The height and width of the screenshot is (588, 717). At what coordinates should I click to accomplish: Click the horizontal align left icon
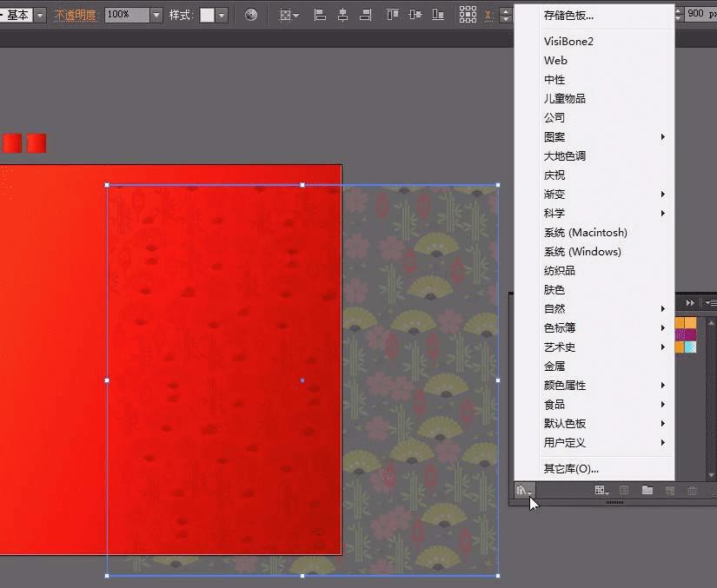coord(320,15)
